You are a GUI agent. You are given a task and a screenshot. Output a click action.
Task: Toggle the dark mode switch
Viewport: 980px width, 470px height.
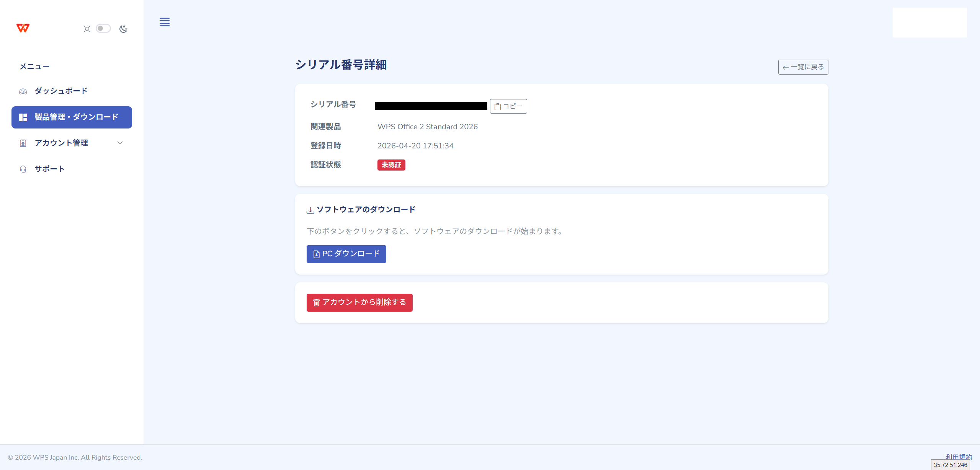coord(103,29)
